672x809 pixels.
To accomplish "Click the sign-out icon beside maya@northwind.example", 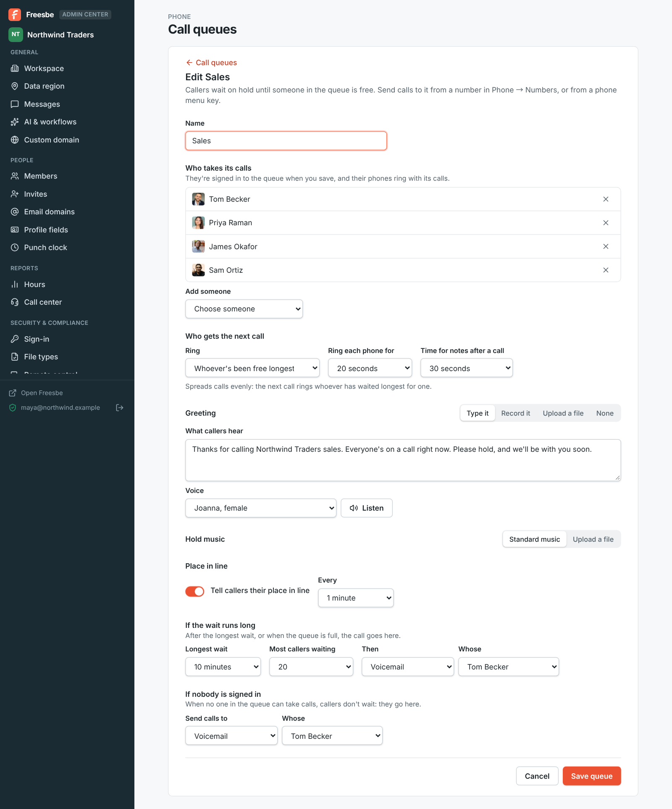I will (120, 408).
